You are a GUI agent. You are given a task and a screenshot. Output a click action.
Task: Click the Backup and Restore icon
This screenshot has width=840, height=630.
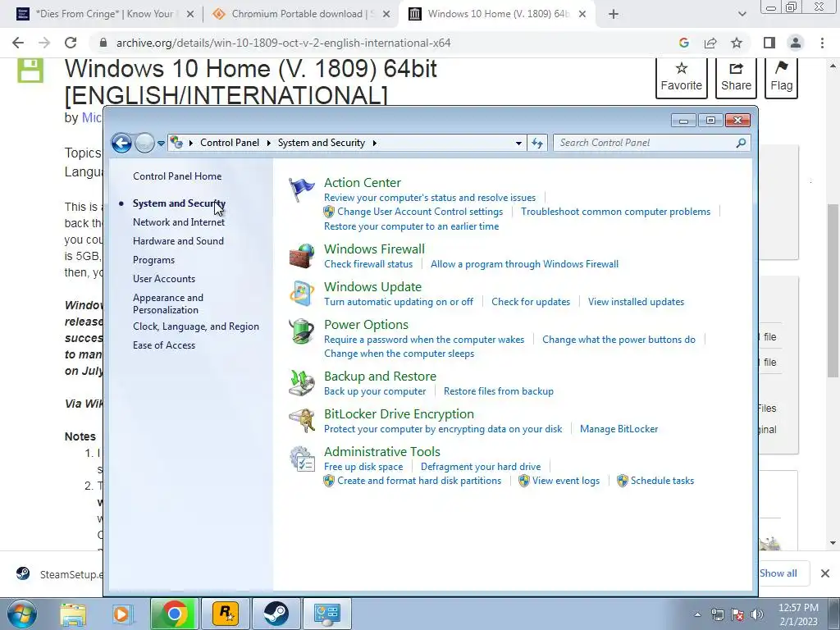[x=302, y=382]
